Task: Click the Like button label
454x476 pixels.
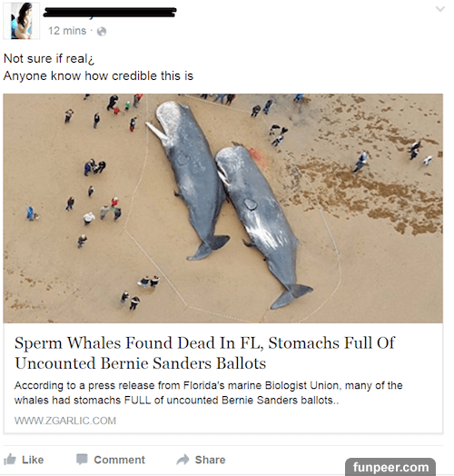Action: tap(33, 460)
